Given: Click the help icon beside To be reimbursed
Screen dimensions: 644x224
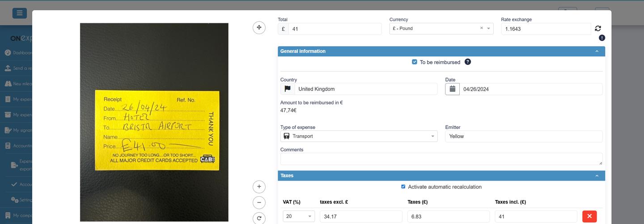Looking at the screenshot, I should 468,62.
